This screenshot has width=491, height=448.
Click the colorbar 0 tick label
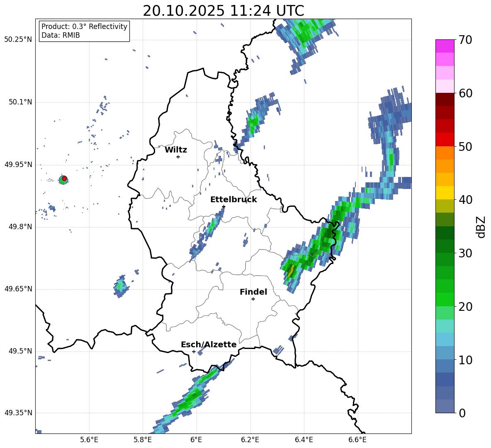462,413
